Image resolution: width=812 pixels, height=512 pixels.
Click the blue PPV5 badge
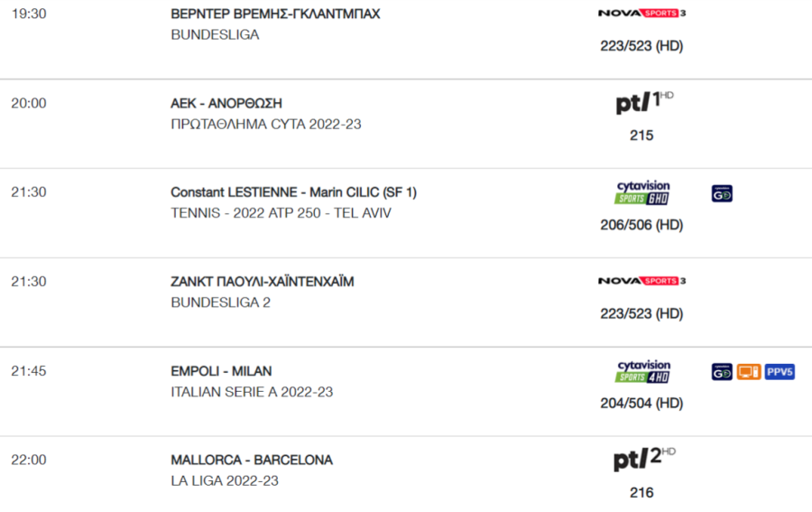(780, 372)
